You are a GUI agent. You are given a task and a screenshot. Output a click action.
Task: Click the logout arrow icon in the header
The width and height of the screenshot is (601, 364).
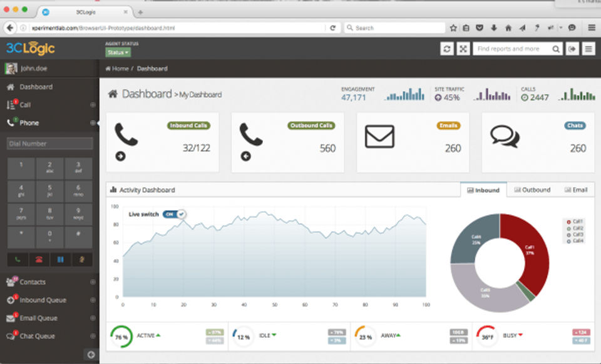click(x=572, y=49)
